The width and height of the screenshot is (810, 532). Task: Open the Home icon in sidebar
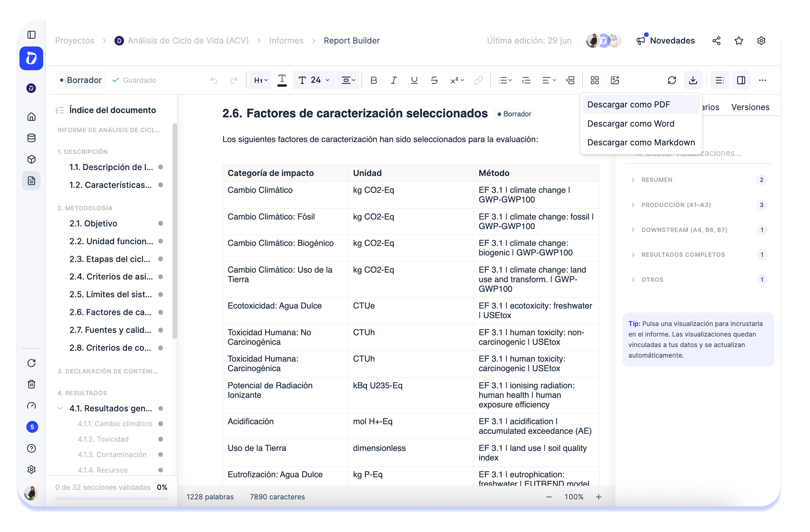pyautogui.click(x=31, y=117)
